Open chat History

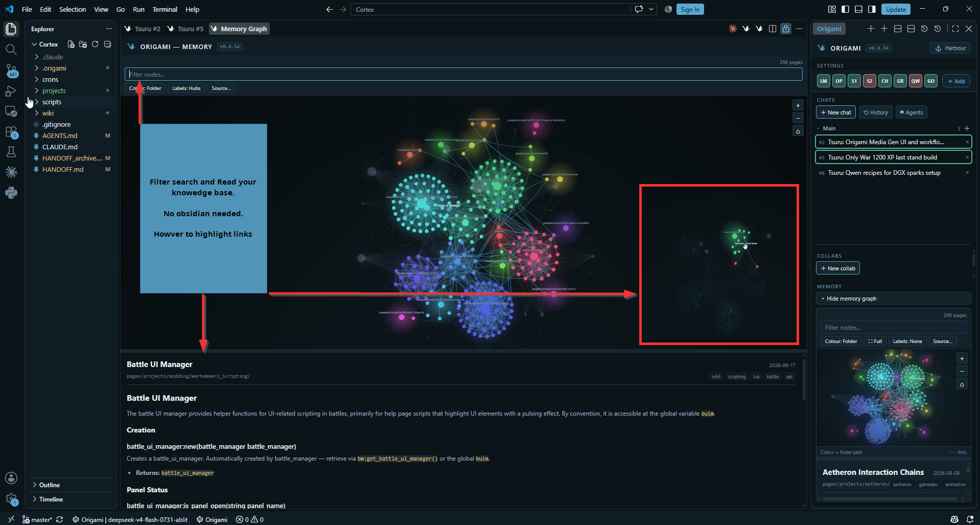tap(876, 112)
